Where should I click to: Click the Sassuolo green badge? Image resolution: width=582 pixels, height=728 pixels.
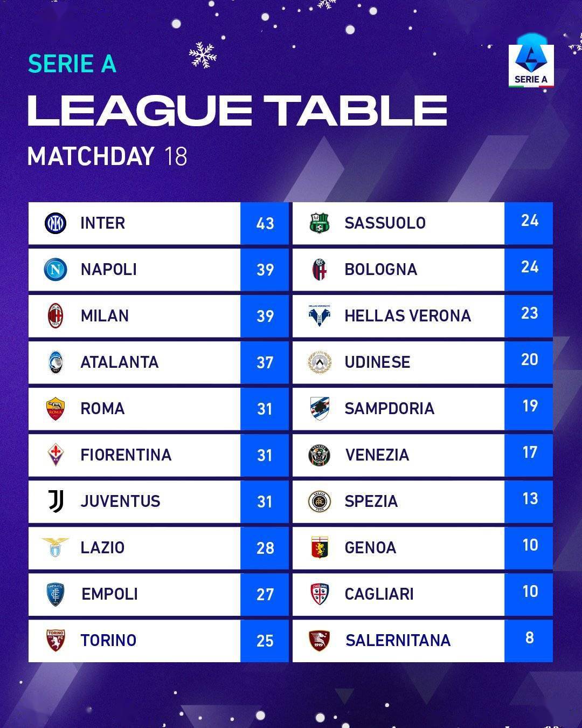pyautogui.click(x=319, y=223)
